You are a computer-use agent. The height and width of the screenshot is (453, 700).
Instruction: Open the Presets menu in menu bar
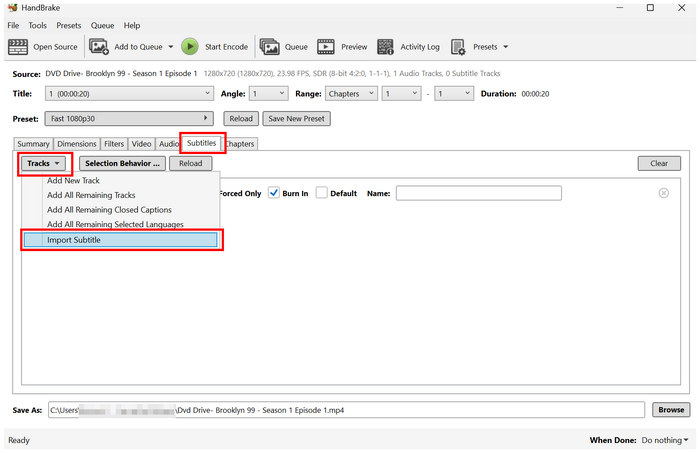69,25
